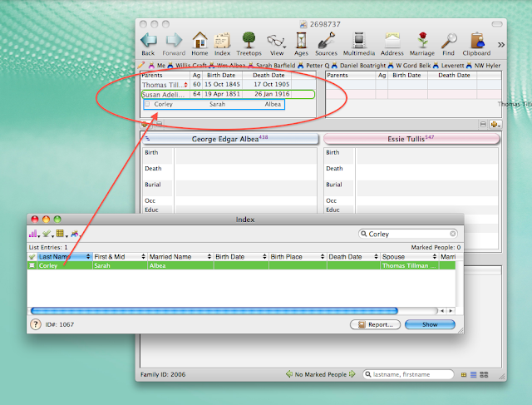The image size is (532, 405).
Task: Click the Ages hourglass icon
Action: pos(302,42)
